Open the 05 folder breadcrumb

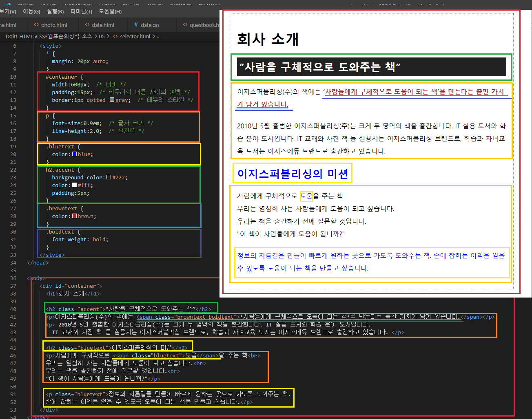point(102,36)
